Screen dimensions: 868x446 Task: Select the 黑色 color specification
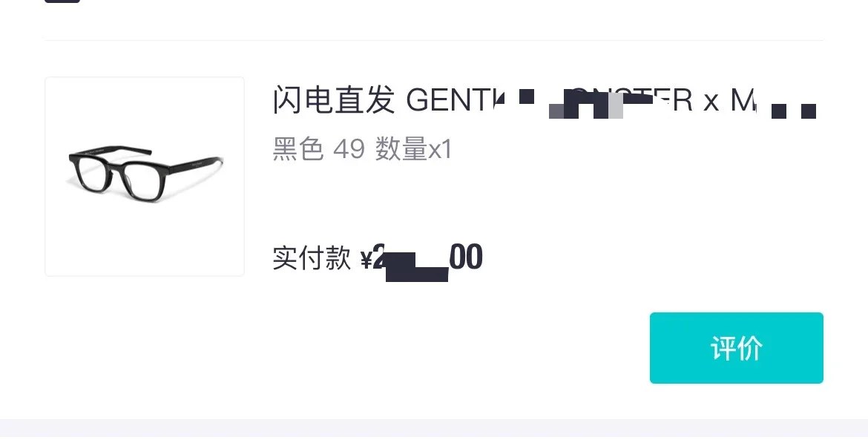297,149
